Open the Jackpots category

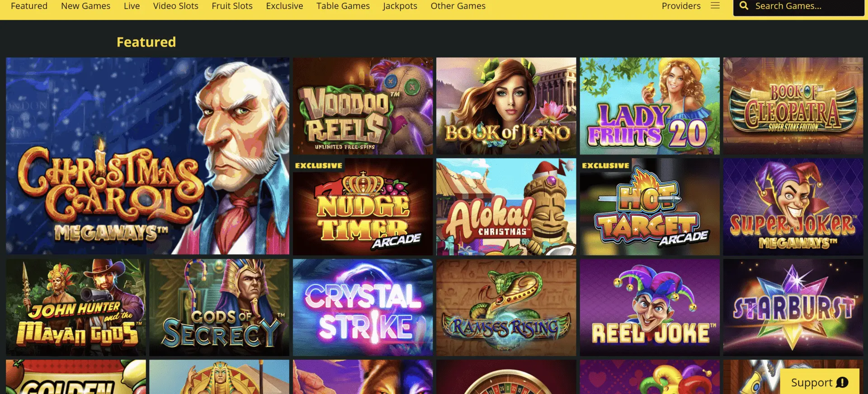click(x=400, y=6)
